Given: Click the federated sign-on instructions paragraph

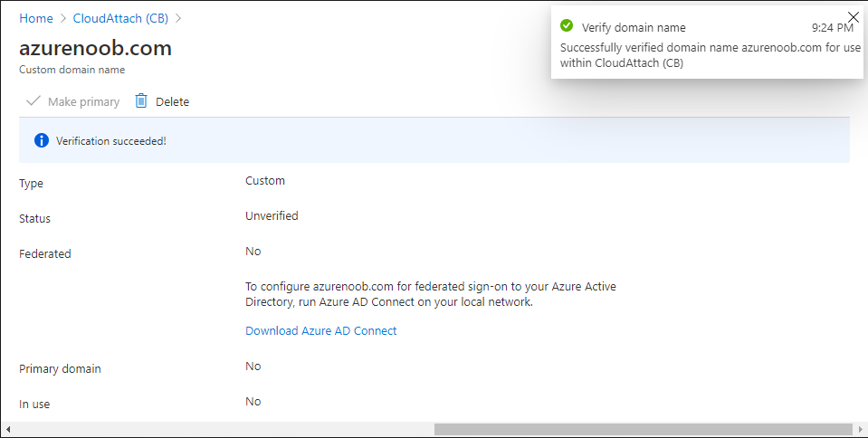Looking at the screenshot, I should click(x=431, y=294).
